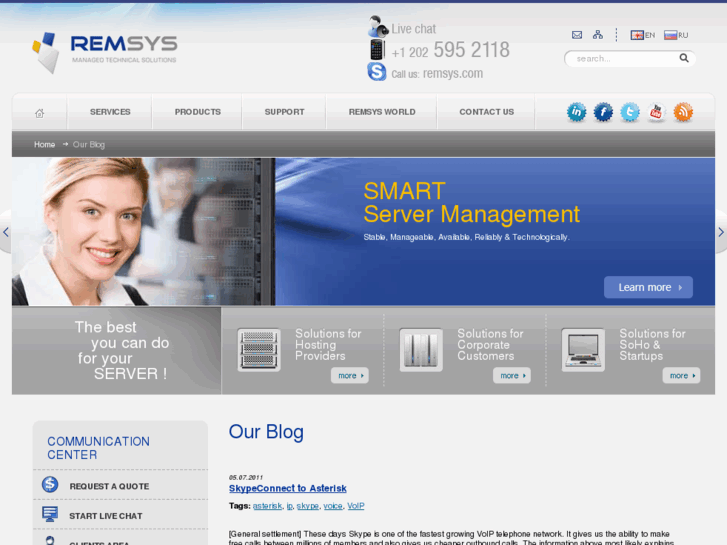Click the Solutions for Hosting Providers text
727x545 pixels.
point(328,345)
